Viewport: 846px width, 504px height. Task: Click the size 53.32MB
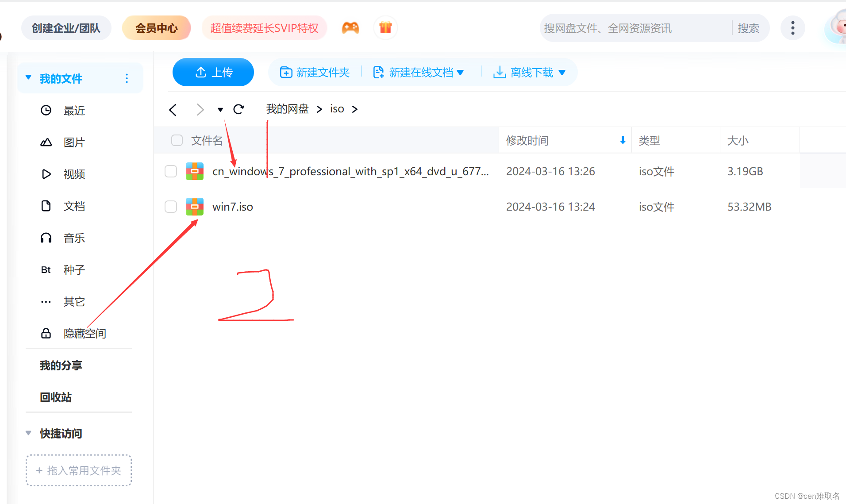[749, 207]
